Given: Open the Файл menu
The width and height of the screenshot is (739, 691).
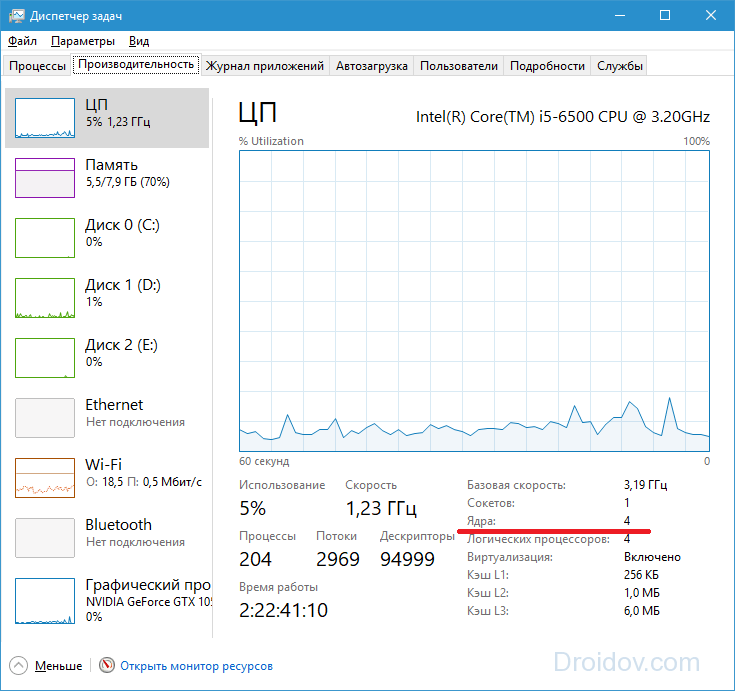Looking at the screenshot, I should pos(22,41).
